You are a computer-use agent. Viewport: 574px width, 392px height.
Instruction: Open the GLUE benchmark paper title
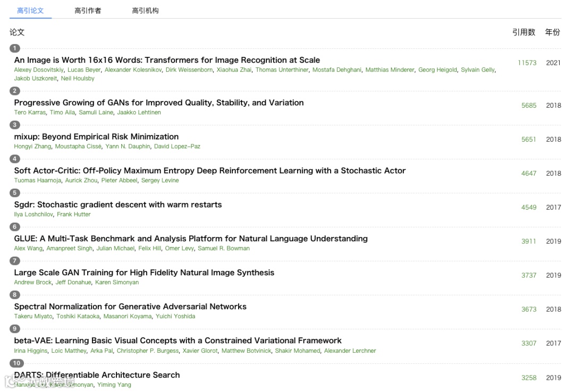coord(191,238)
